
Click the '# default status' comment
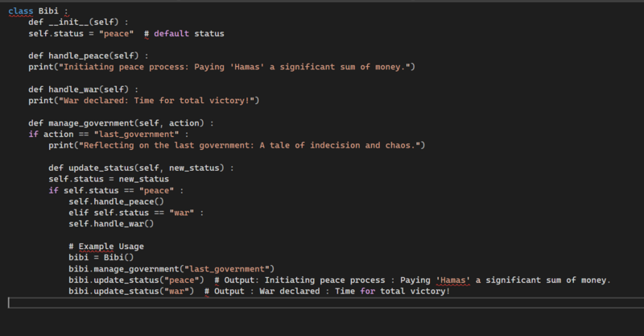click(184, 34)
